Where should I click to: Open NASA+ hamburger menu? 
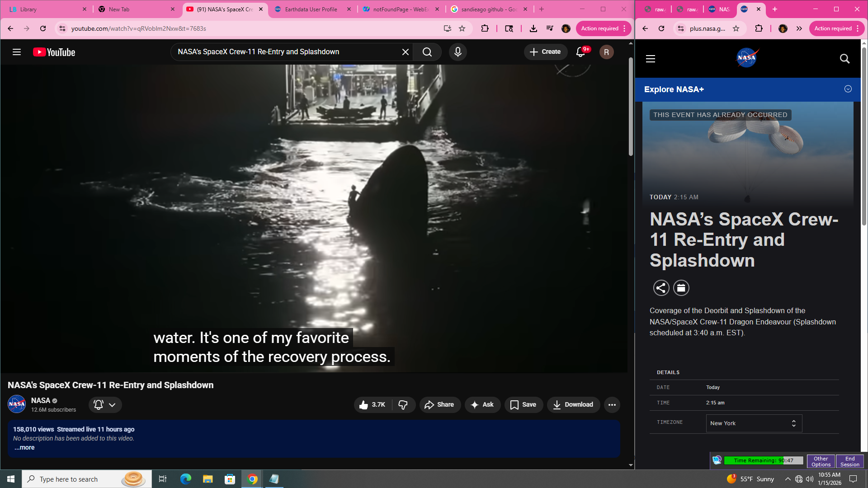point(651,59)
